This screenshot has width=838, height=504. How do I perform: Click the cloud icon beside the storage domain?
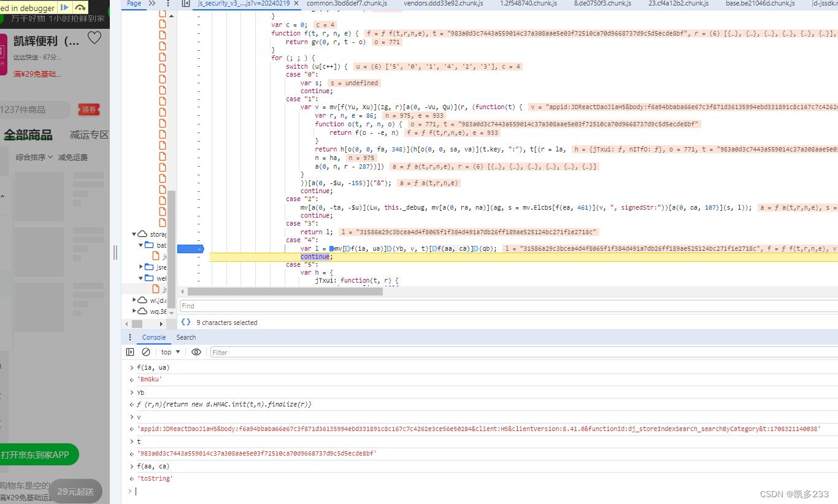click(142, 234)
